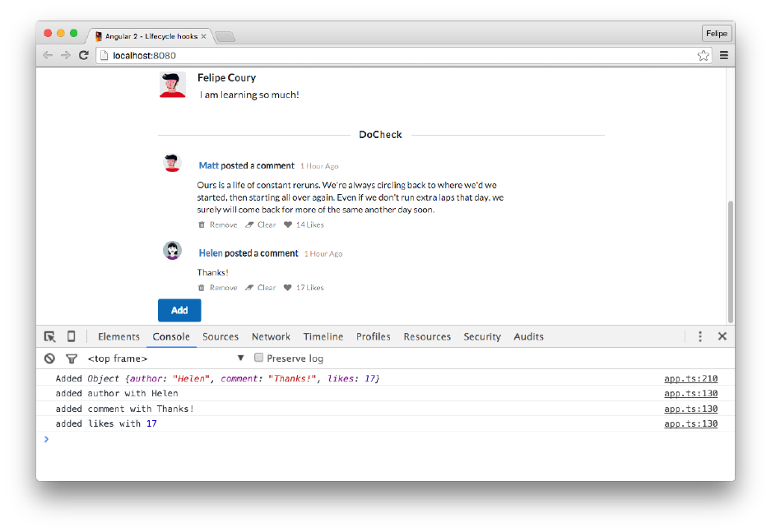Click the Felipe profile button

717,34
